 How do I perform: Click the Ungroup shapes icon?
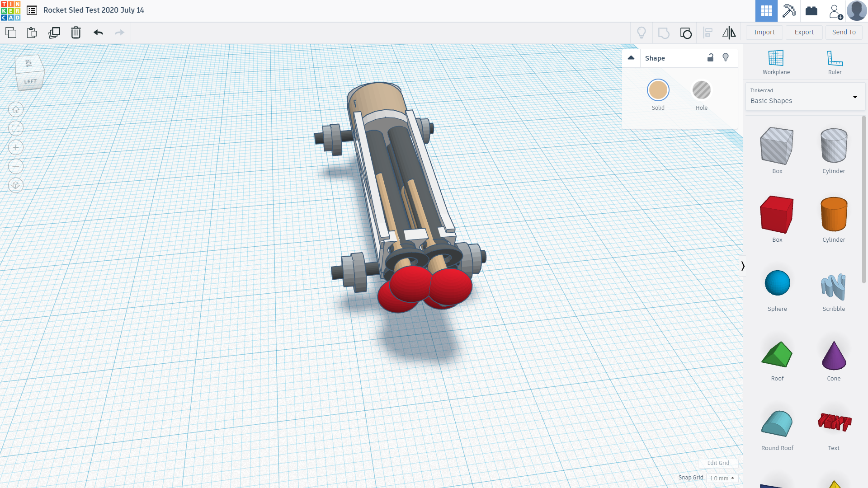tap(686, 33)
